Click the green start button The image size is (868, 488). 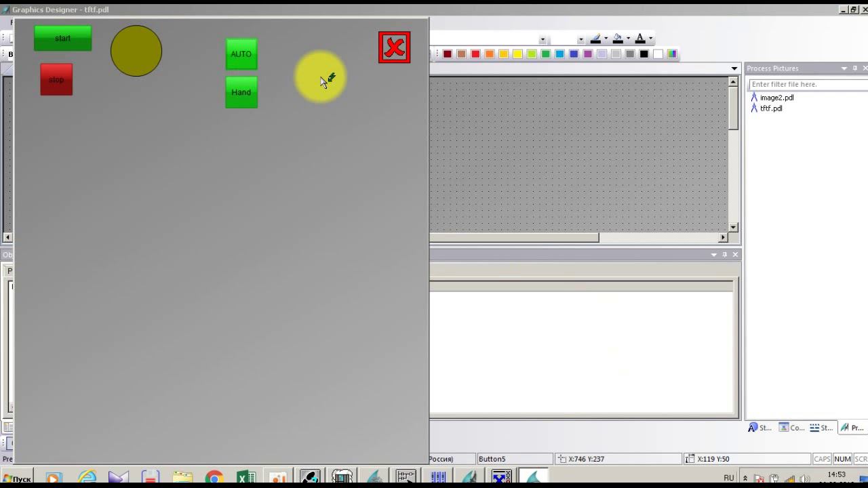pyautogui.click(x=62, y=39)
